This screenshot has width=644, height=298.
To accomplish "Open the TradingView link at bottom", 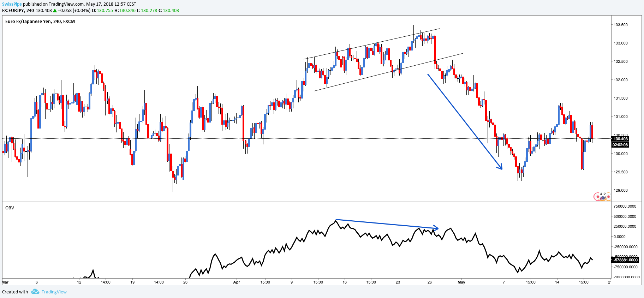I will (54, 292).
